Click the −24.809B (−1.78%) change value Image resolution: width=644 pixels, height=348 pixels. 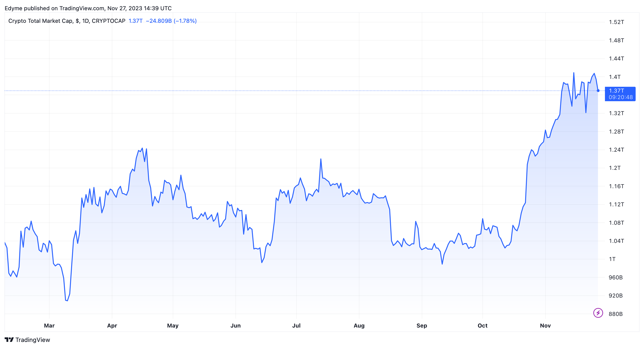pyautogui.click(x=171, y=21)
